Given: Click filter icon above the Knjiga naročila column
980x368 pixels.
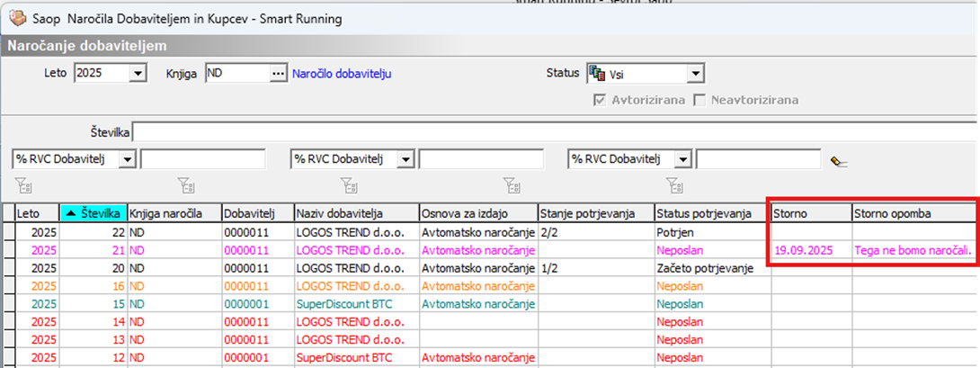Looking at the screenshot, I should click(184, 184).
